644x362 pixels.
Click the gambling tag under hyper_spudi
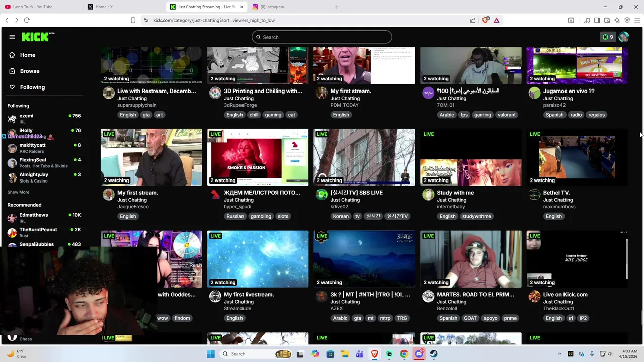pyautogui.click(x=261, y=216)
